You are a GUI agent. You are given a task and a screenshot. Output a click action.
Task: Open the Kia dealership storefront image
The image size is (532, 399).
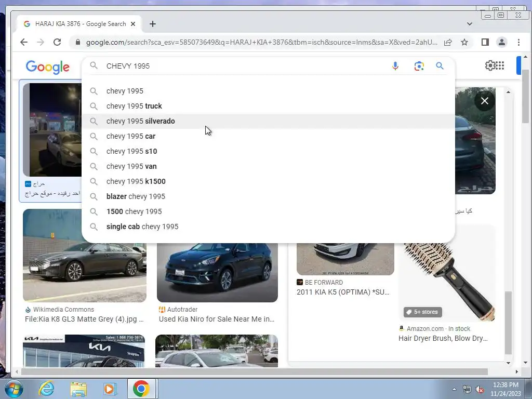84,351
